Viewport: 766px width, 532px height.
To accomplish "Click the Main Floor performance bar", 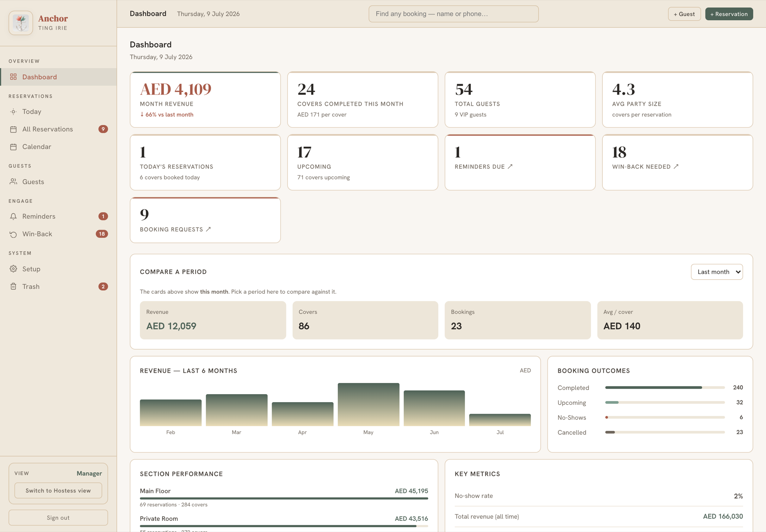I will click(x=284, y=498).
